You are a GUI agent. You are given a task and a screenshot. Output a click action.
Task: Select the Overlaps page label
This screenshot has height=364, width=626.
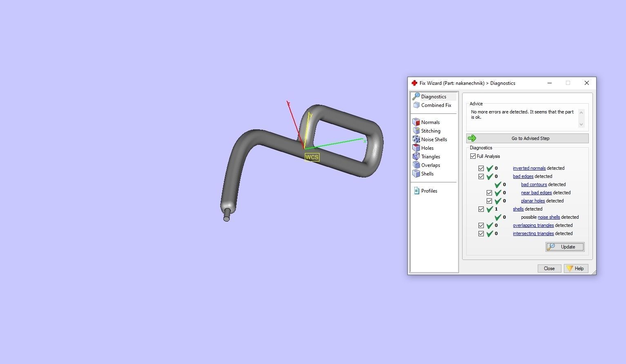pos(431,165)
